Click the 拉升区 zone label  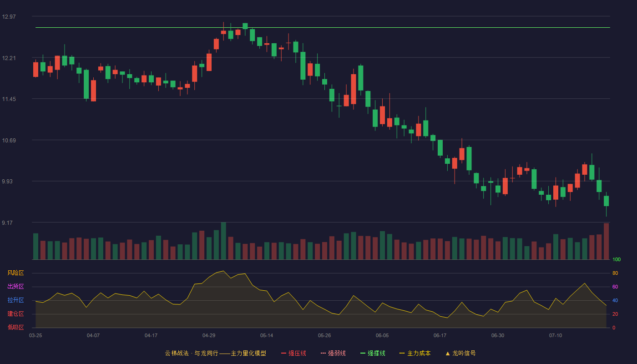pos(15,300)
